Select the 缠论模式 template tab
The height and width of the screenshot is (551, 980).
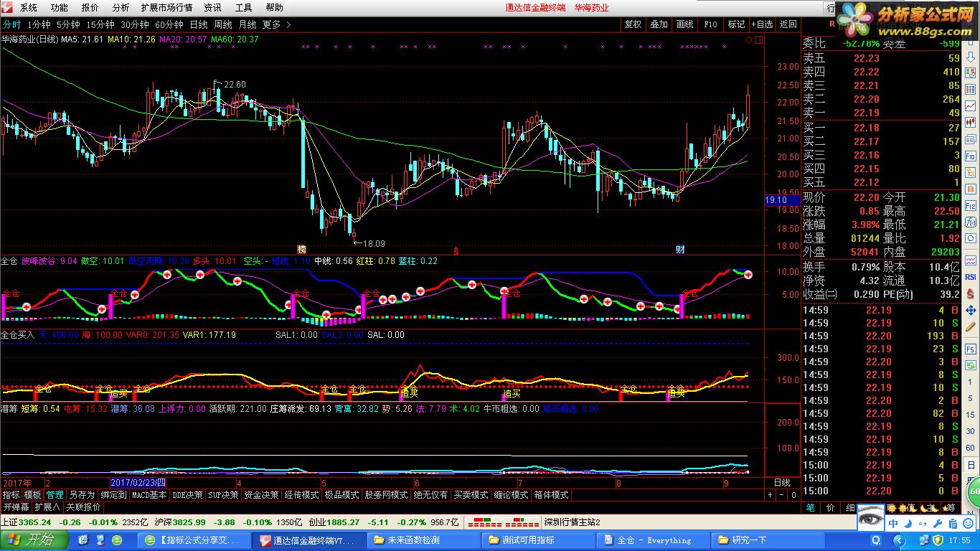coord(512,494)
